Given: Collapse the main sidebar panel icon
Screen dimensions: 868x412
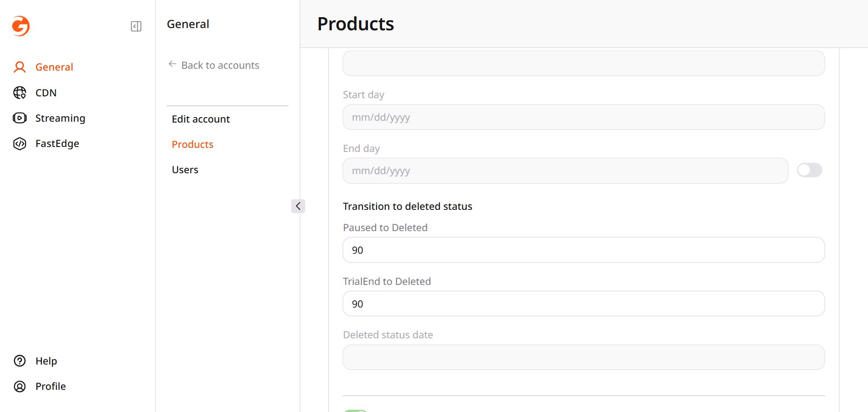Looking at the screenshot, I should 136,26.
